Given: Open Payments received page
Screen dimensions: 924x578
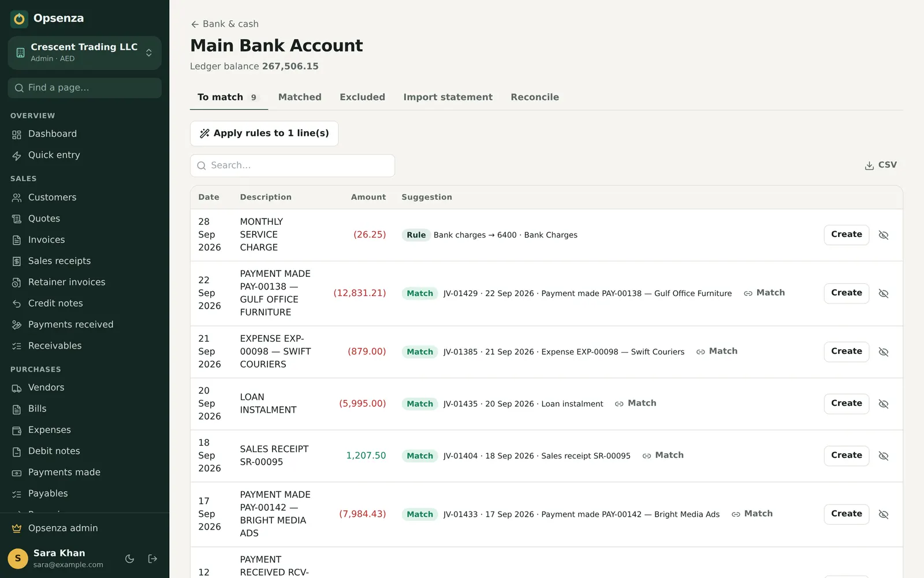Looking at the screenshot, I should click(84, 325).
